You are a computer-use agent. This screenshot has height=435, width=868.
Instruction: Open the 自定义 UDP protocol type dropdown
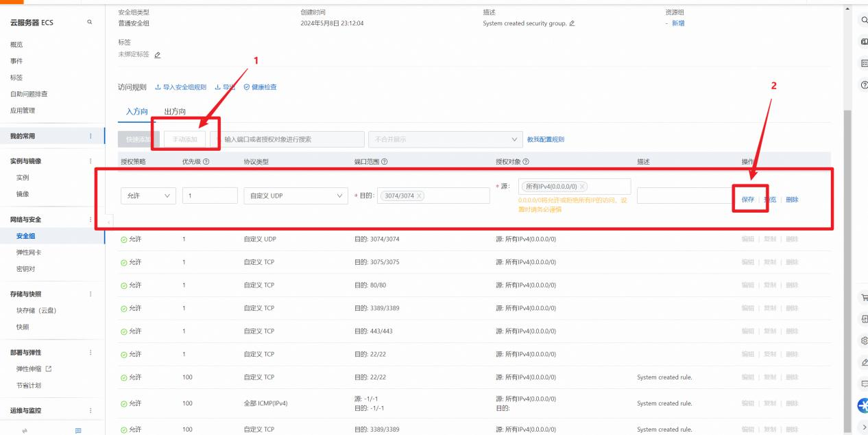[296, 196]
